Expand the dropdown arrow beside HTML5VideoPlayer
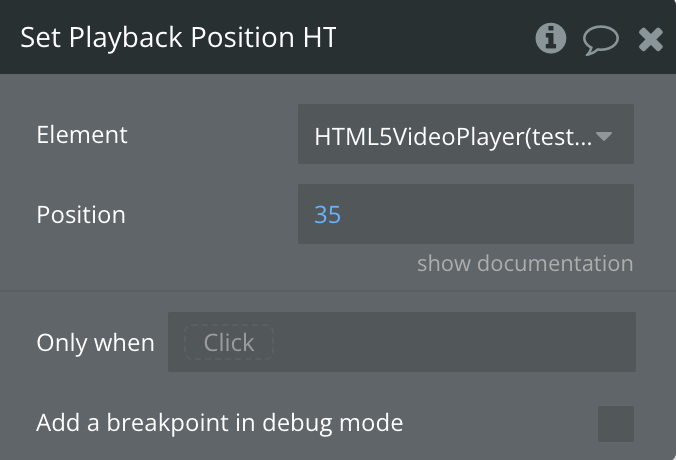 604,136
